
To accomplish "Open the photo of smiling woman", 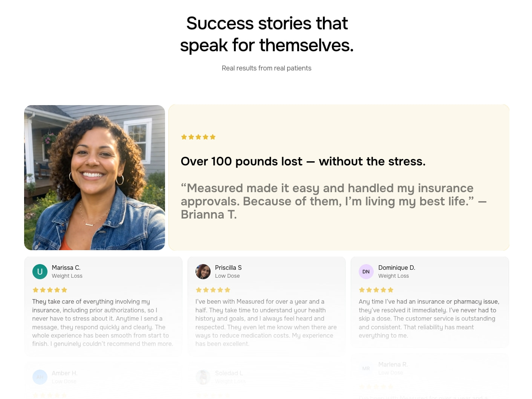I will pyautogui.click(x=95, y=177).
